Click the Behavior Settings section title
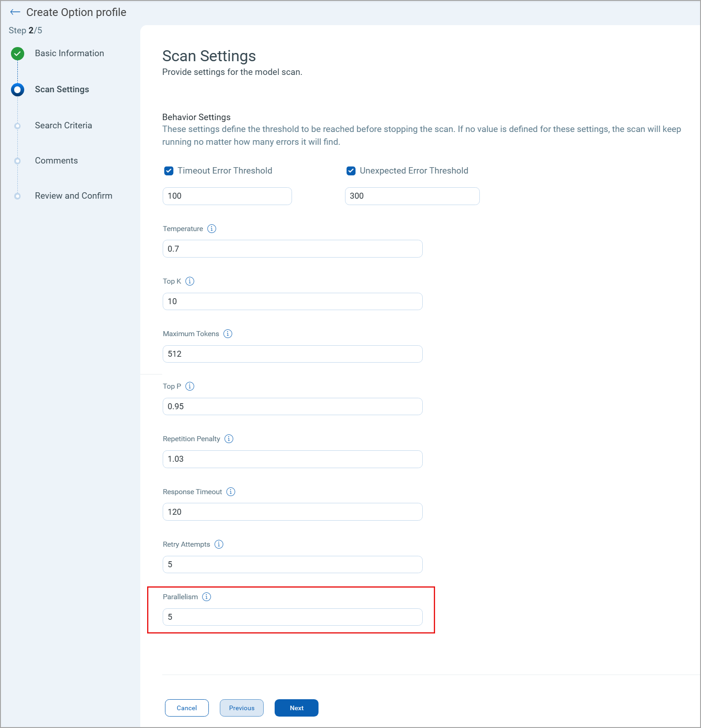The width and height of the screenshot is (701, 728). pyautogui.click(x=196, y=117)
